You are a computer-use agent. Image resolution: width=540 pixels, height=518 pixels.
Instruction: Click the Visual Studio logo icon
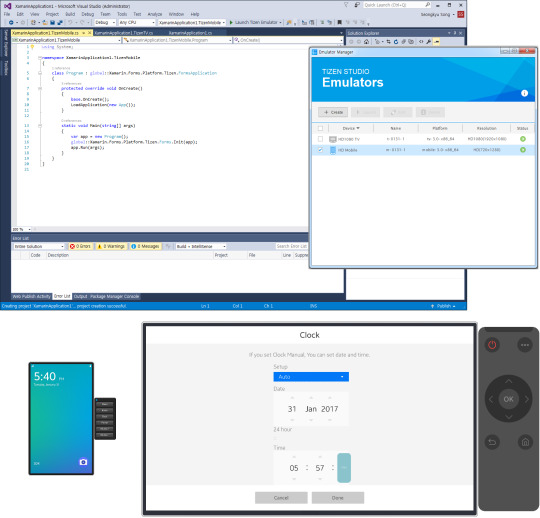tap(7, 6)
